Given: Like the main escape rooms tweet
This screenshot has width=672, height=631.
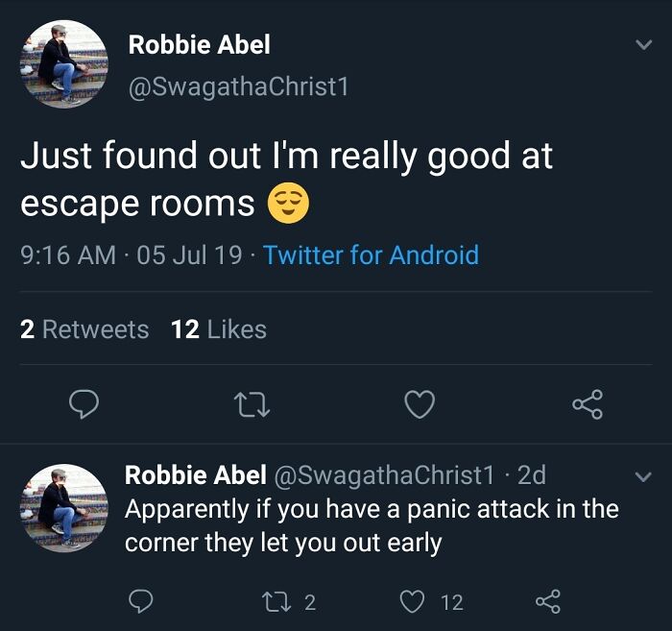Looking at the screenshot, I should point(419,404).
